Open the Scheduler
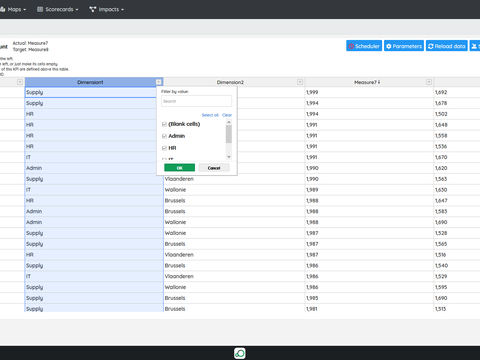This screenshot has width=480, height=360. pyautogui.click(x=364, y=46)
